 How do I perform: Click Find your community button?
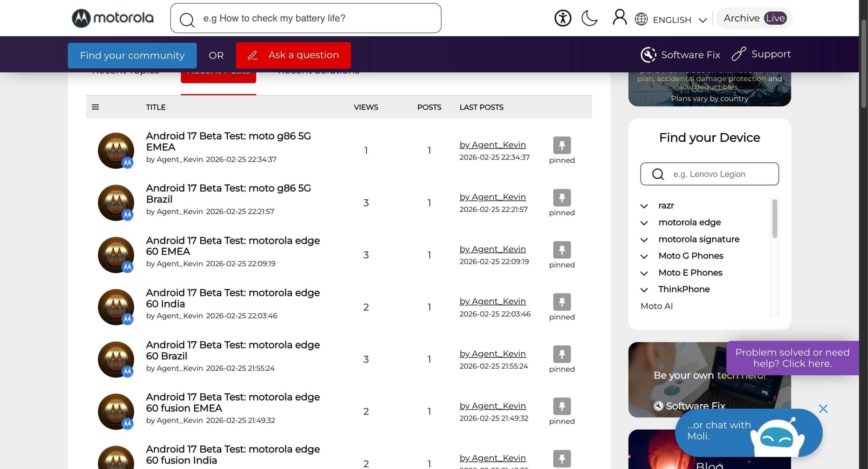point(132,55)
